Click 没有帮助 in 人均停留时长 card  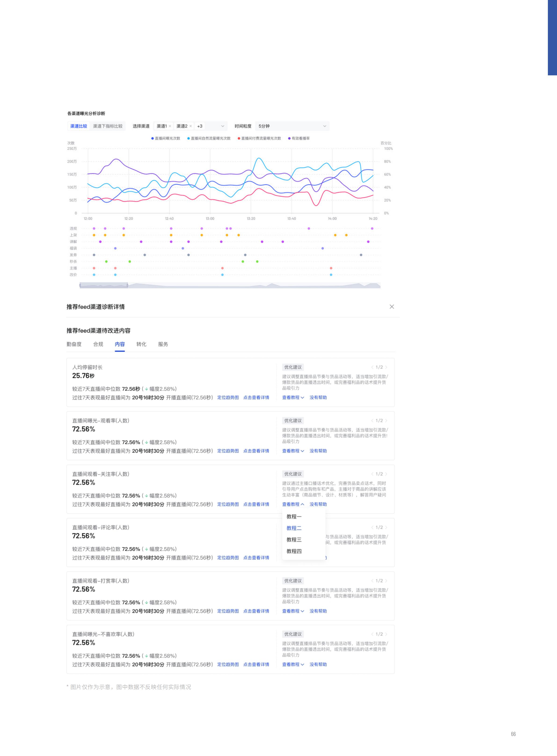318,398
